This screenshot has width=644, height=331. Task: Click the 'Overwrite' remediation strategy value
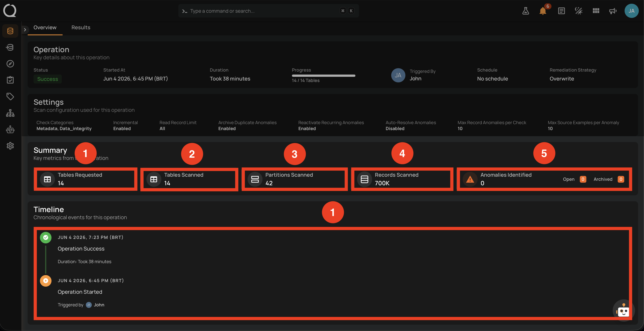point(562,79)
